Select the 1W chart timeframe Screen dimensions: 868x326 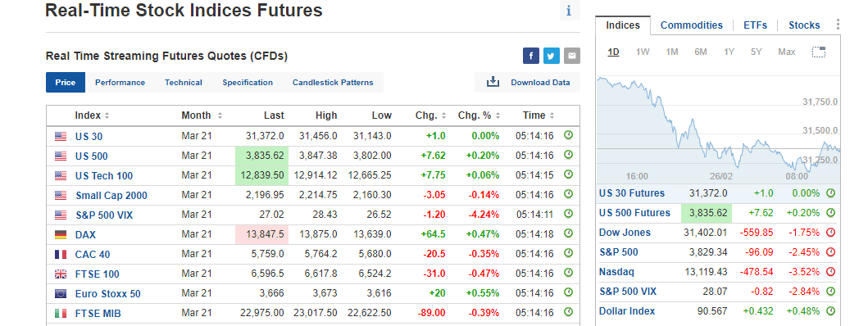click(x=642, y=52)
